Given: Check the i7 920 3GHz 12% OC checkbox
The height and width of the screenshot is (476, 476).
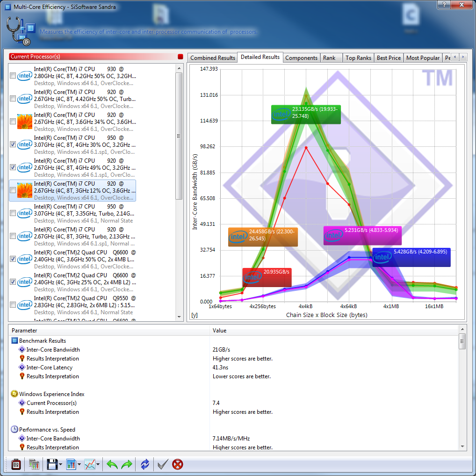Looking at the screenshot, I should pyautogui.click(x=13, y=190).
